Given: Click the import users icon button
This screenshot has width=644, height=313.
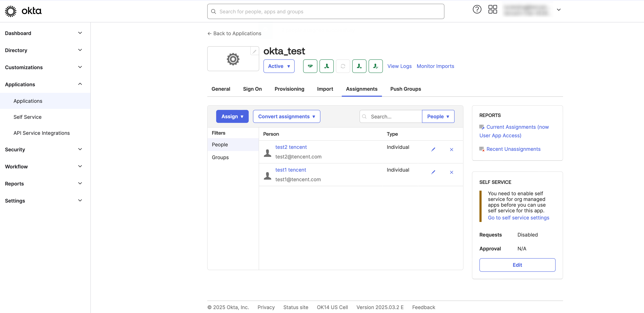Looking at the screenshot, I should (326, 66).
